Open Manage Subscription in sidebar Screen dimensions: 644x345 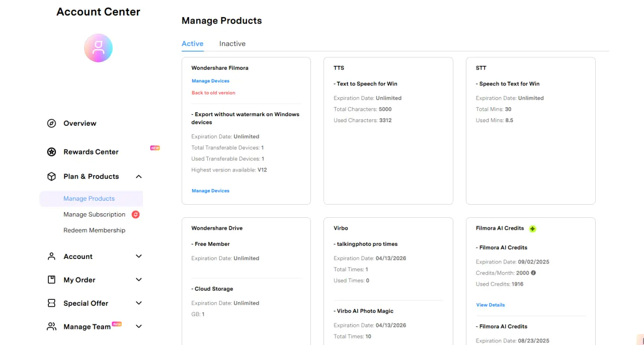[94, 214]
